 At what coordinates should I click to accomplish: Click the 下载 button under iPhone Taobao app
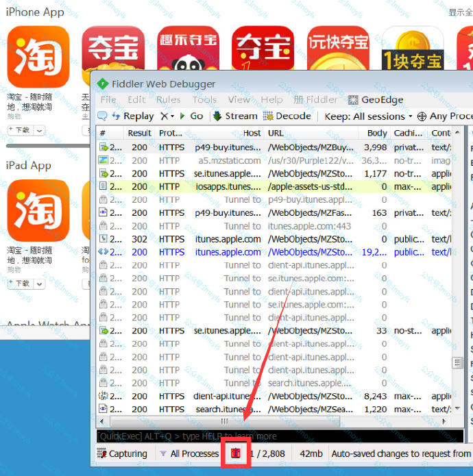tap(21, 130)
